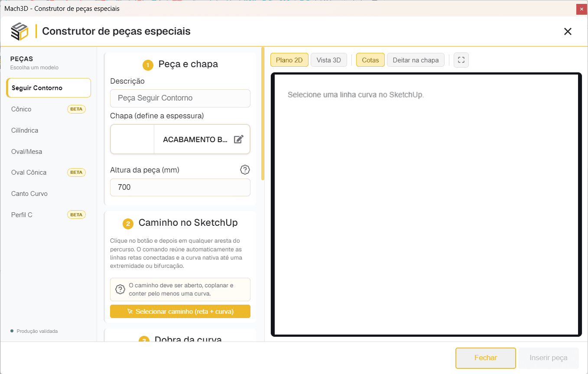Image resolution: width=588 pixels, height=374 pixels.
Task: Click the Altura da peça help icon
Action: [x=245, y=170]
